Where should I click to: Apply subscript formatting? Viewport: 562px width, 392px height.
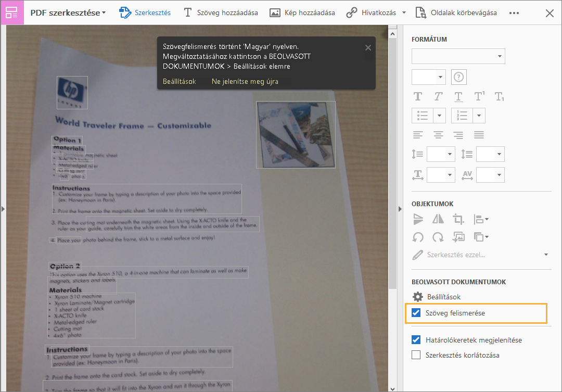pyautogui.click(x=499, y=96)
